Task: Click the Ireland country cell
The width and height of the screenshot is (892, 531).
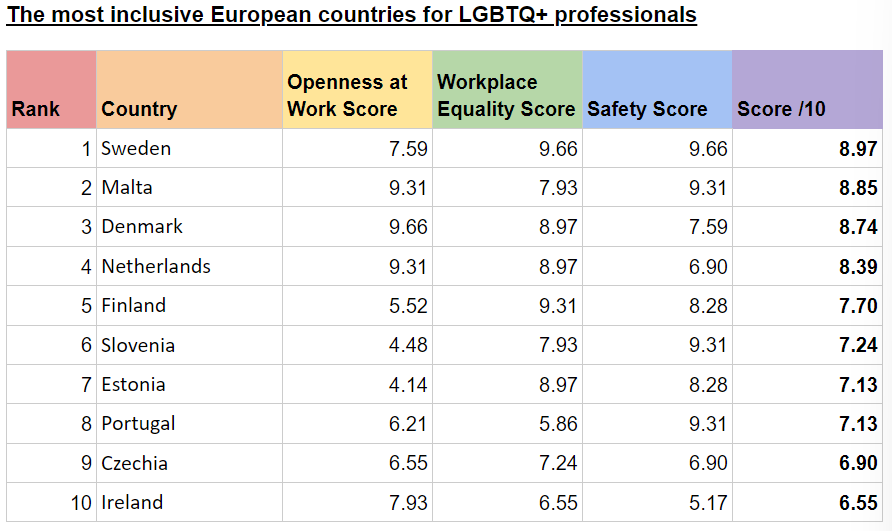Action: (132, 502)
